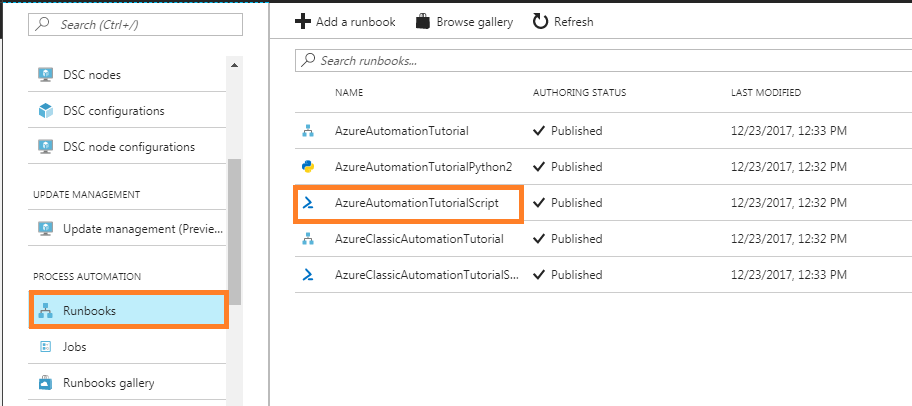The image size is (912, 406).
Task: Click the Jobs list icon in sidebar
Action: point(45,347)
